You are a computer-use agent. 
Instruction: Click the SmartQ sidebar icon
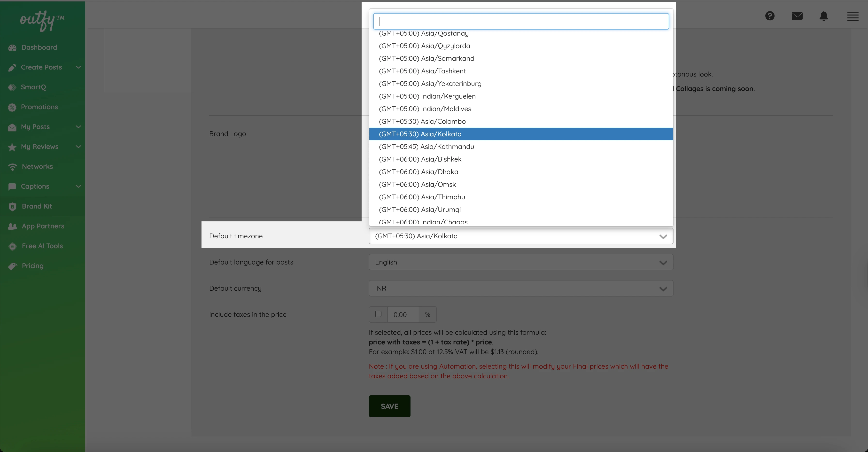coord(12,87)
